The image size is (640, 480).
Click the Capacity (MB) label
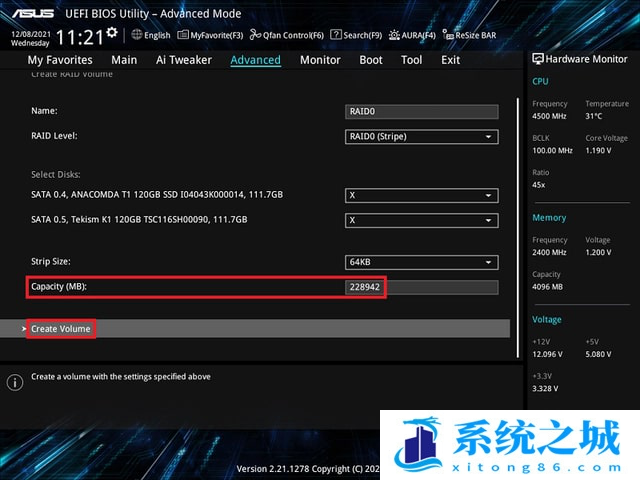coord(59,287)
